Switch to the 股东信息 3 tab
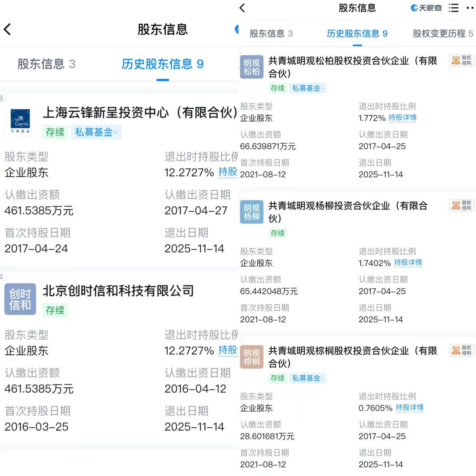This screenshot has height=476, width=476. pyautogui.click(x=271, y=34)
